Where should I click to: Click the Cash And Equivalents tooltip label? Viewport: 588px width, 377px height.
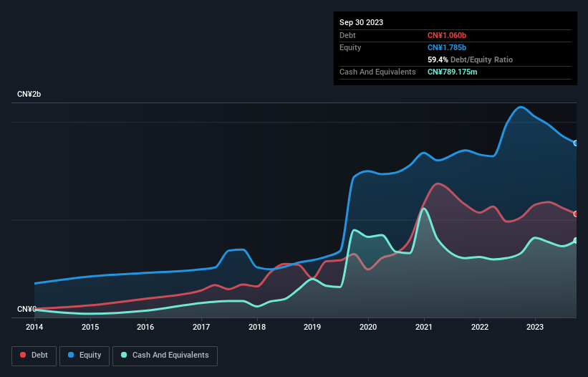377,72
